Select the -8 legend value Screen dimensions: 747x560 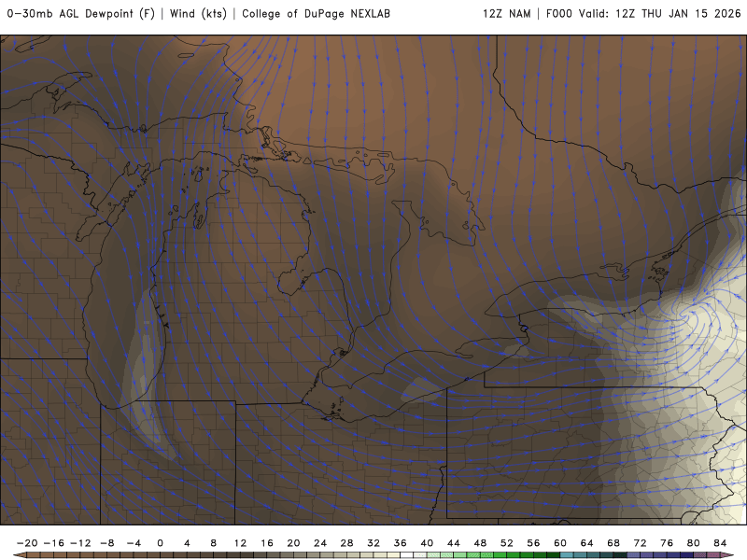coord(106,543)
